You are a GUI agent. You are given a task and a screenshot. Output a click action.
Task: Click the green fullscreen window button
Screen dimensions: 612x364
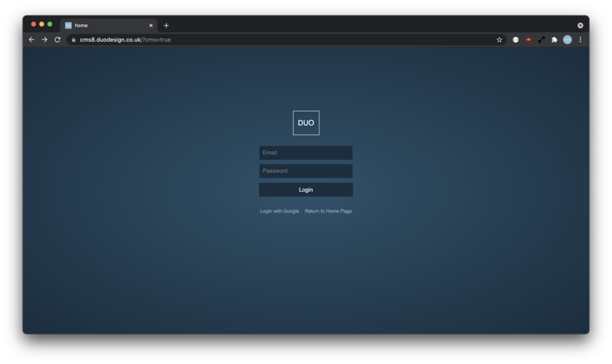tap(50, 24)
